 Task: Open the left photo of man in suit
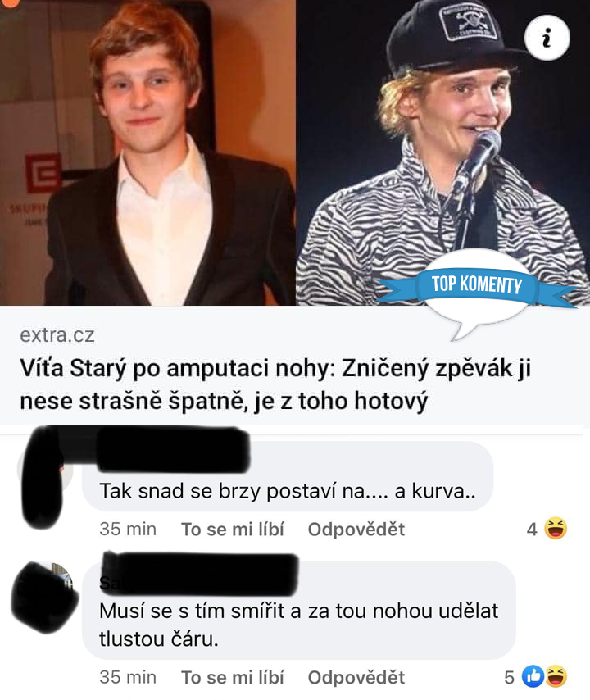(147, 152)
